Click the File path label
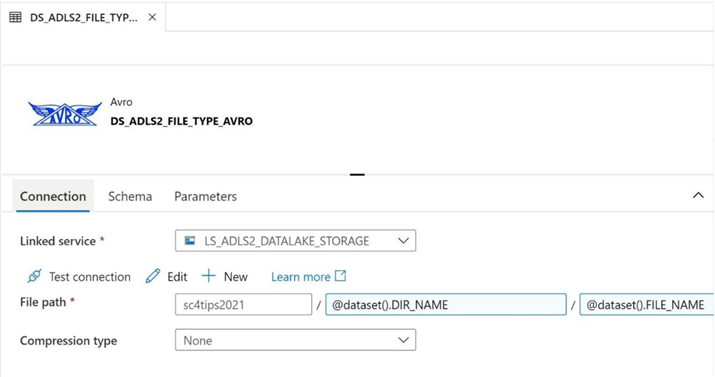Screen dimensions: 715x377 coord(43,302)
